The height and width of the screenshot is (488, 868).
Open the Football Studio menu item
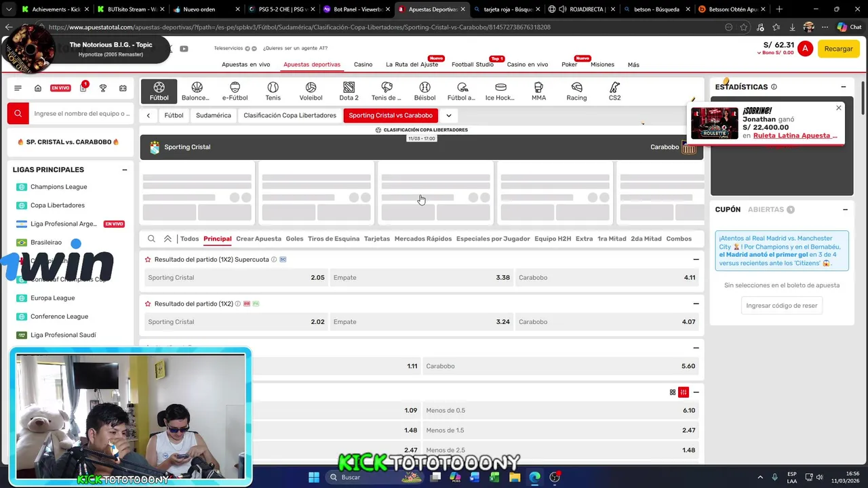[473, 64]
